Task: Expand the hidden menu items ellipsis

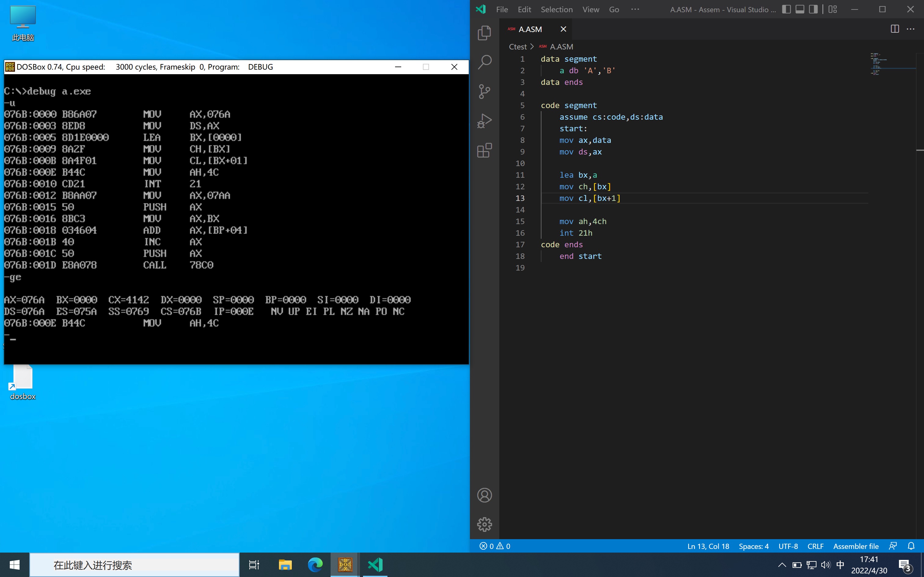Action: [x=635, y=9]
